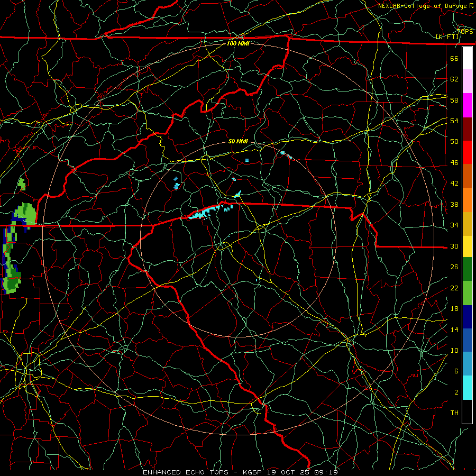The image size is (476, 476).
Task: Click the 26 echo top value
Action: [x=454, y=267]
